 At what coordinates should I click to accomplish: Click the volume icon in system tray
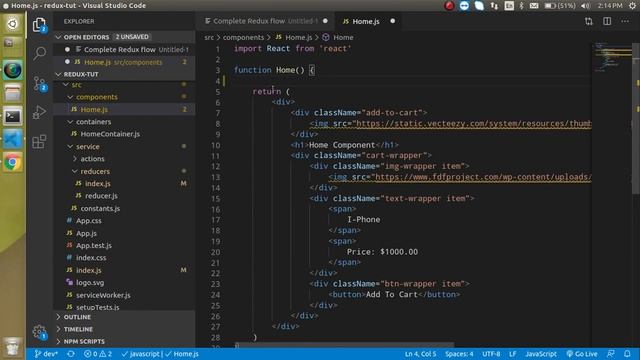(x=585, y=6)
